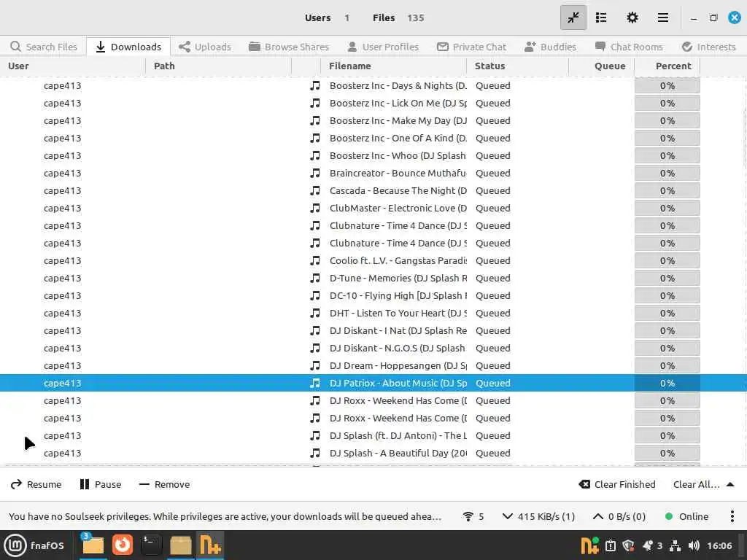
Task: Click music icon of Coolio ft. L.V. row
Action: [x=315, y=261]
